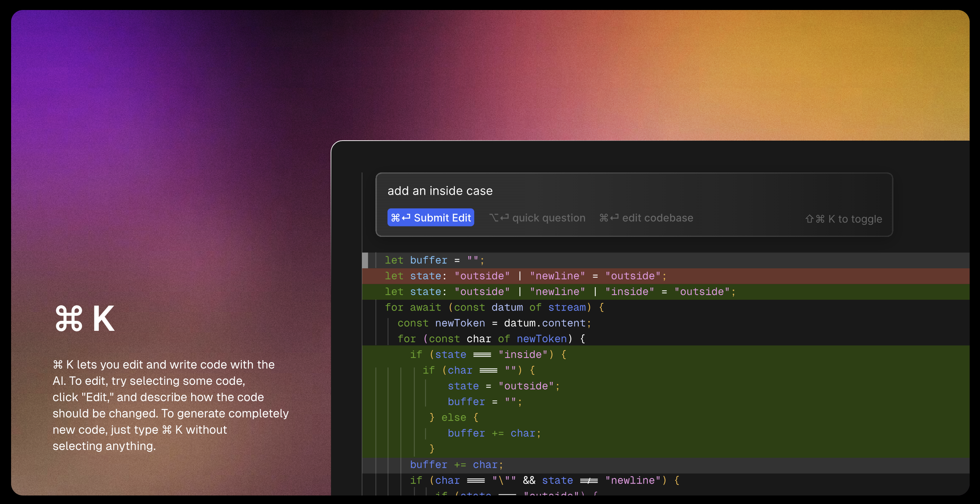Click the added 'if (state === "inside")' line
This screenshot has width=980, height=504.
point(488,355)
